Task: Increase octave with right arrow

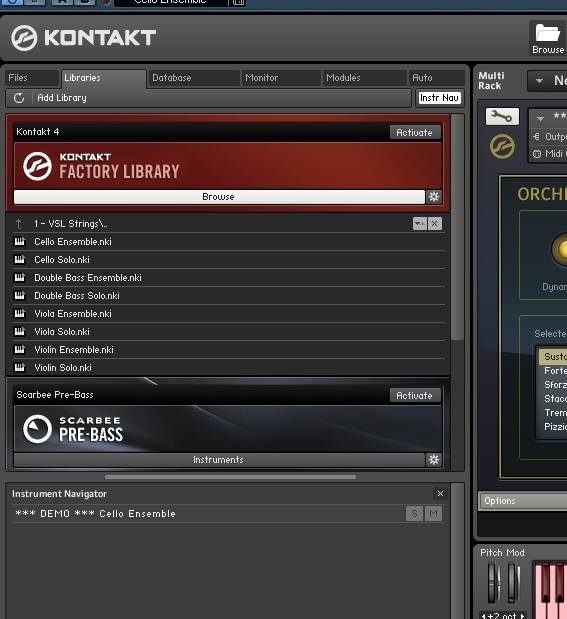Action: click(522, 616)
